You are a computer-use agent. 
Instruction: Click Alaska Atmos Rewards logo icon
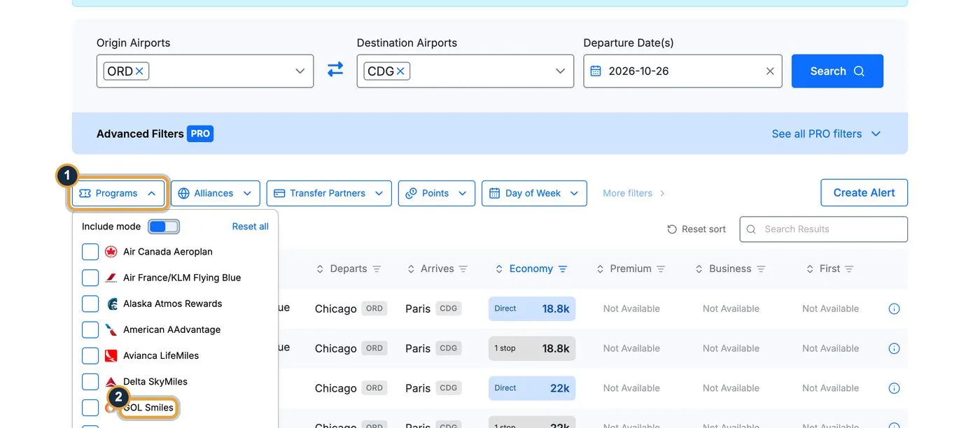111,304
